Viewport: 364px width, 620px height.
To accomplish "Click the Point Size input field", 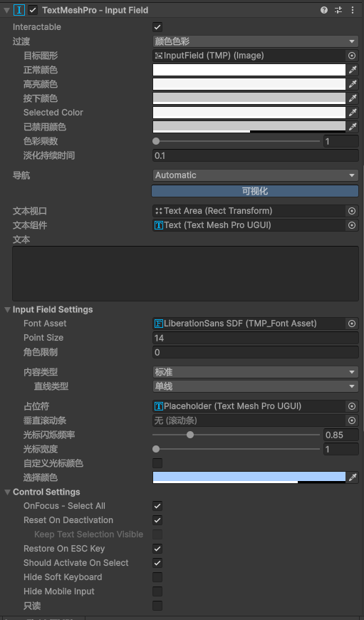I will [x=255, y=338].
